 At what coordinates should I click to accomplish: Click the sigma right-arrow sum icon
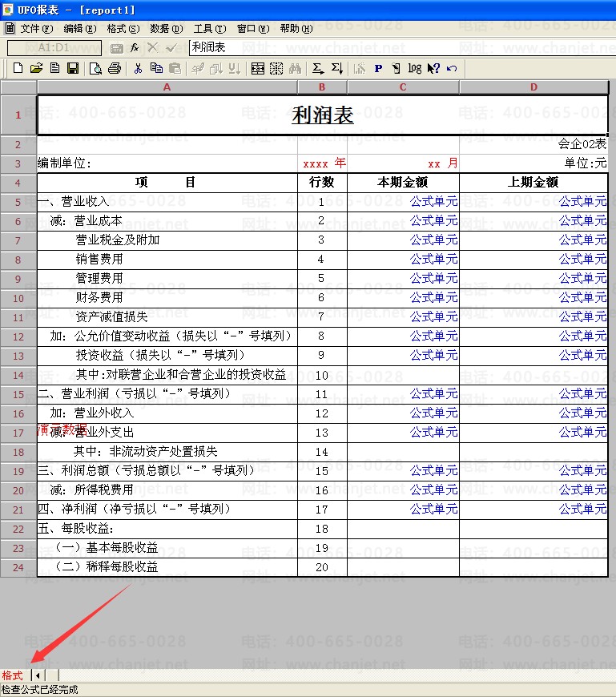318,68
